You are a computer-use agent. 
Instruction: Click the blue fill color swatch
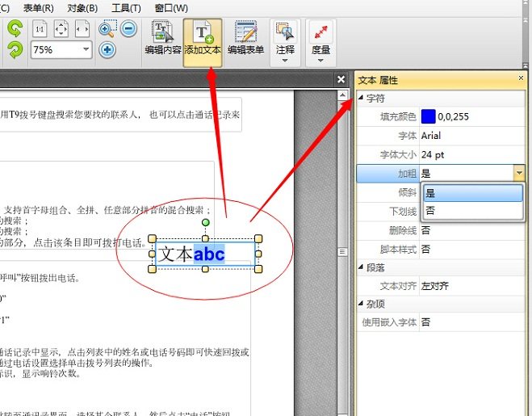point(428,116)
